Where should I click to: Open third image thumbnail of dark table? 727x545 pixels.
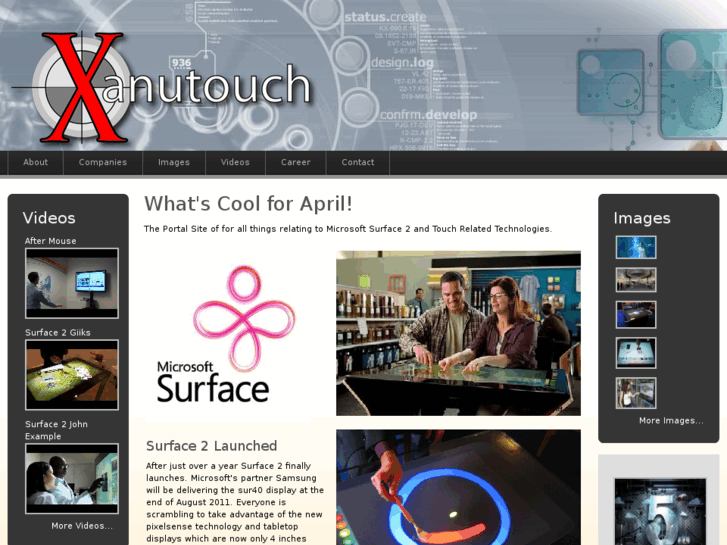(636, 314)
